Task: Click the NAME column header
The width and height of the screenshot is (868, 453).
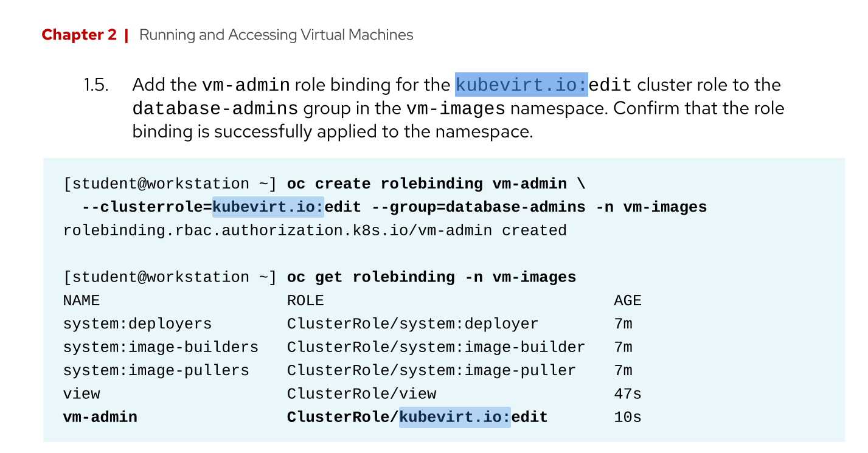Action: click(82, 300)
